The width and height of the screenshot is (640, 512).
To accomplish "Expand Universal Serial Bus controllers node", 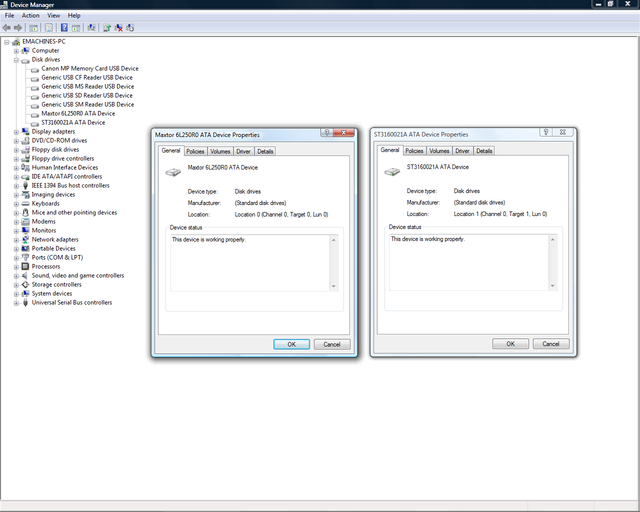I will pyautogui.click(x=16, y=303).
